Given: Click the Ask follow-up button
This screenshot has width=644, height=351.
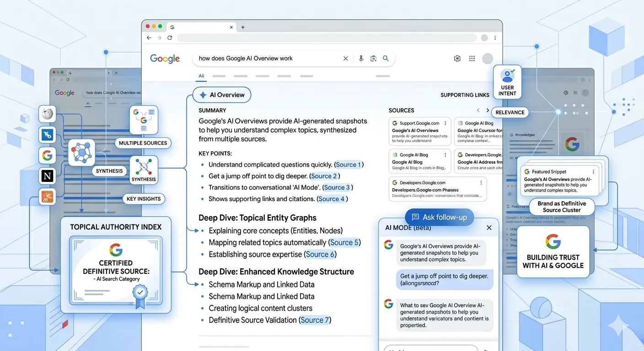Looking at the screenshot, I should pos(440,217).
